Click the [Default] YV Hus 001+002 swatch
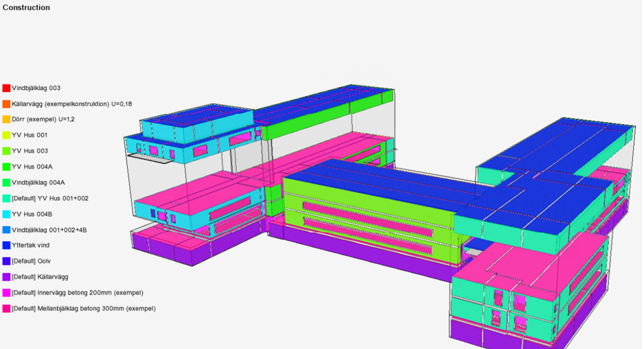Viewport: 644px width, 349px height. 6,198
